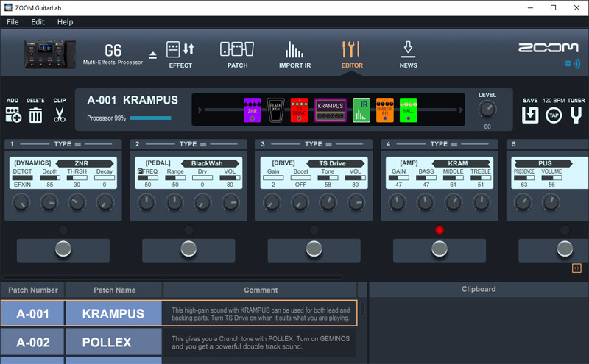Open the EFFECT section
589x364 pixels.
point(180,55)
